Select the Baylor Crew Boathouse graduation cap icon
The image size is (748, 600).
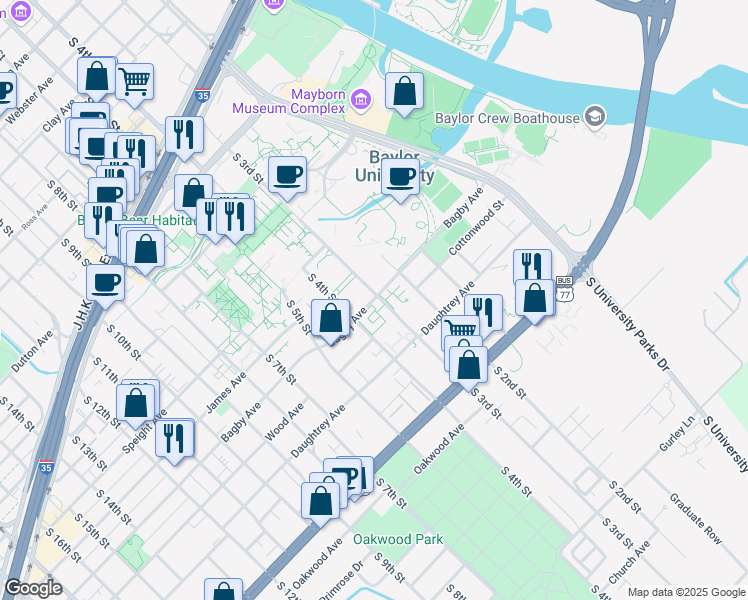click(595, 117)
